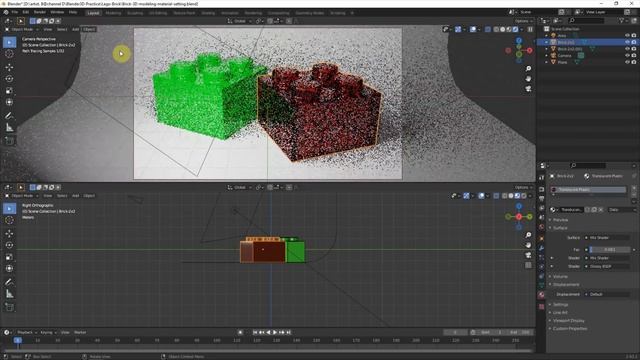
Task: Hide the selected Brick 2x2 in viewport
Action: [627, 42]
